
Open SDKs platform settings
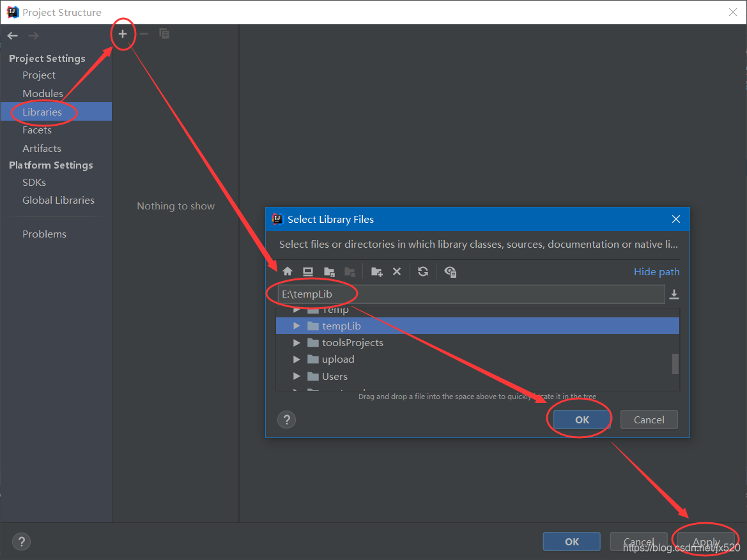click(x=34, y=183)
